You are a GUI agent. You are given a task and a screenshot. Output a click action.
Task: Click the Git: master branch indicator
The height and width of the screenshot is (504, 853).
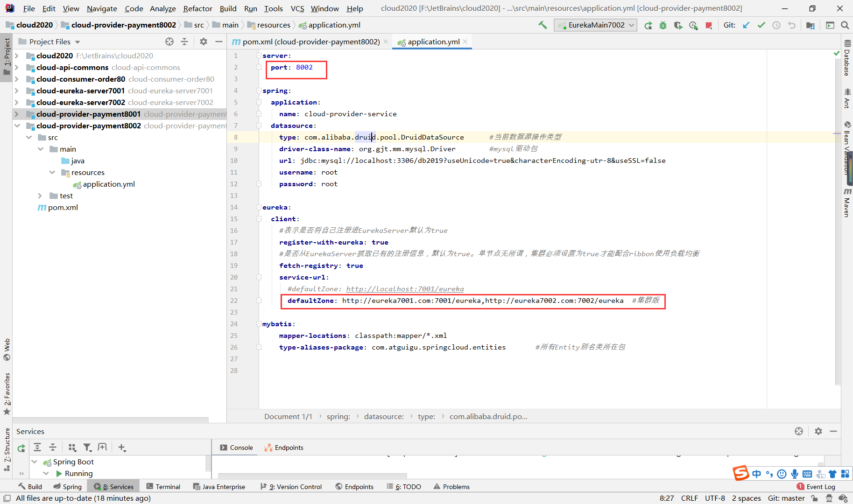[786, 498]
